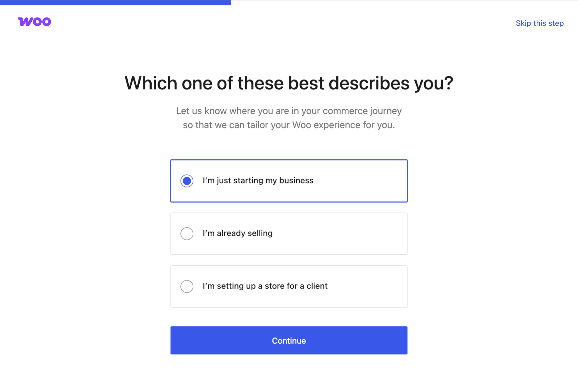
Task: Click the Woo logo
Action: point(34,22)
